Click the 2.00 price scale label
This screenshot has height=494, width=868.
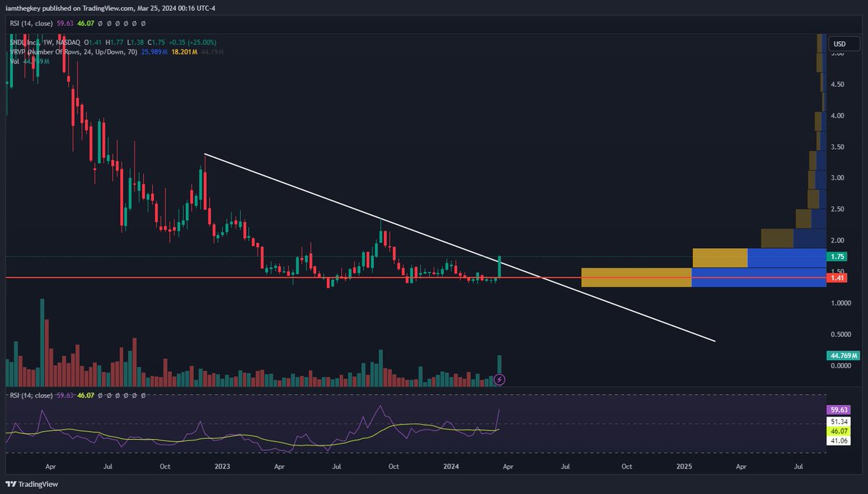(x=838, y=240)
